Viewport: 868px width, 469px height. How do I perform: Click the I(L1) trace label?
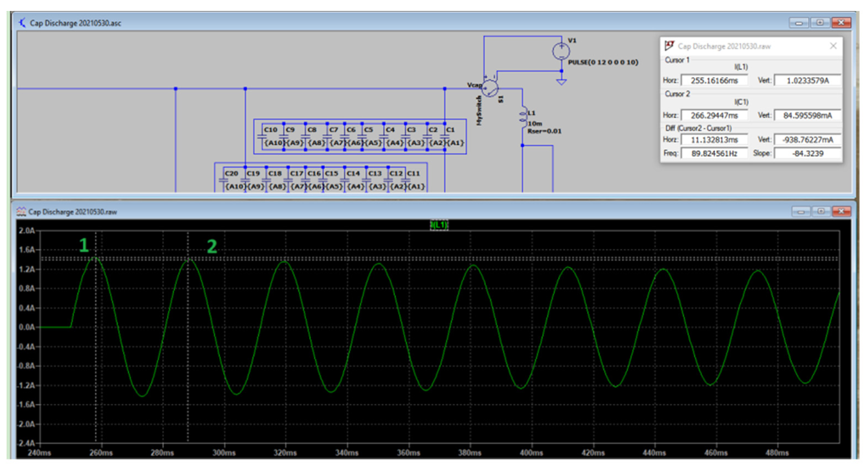pos(439,225)
